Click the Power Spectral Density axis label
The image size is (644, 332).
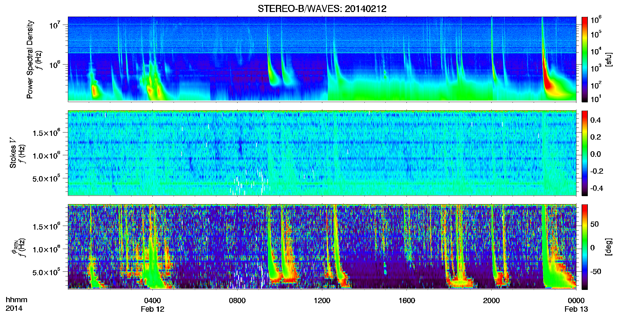pos(30,59)
